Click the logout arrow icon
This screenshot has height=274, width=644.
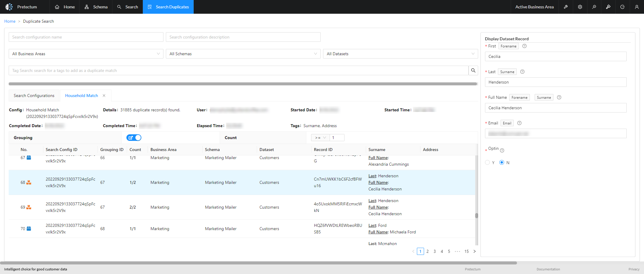[622, 7]
